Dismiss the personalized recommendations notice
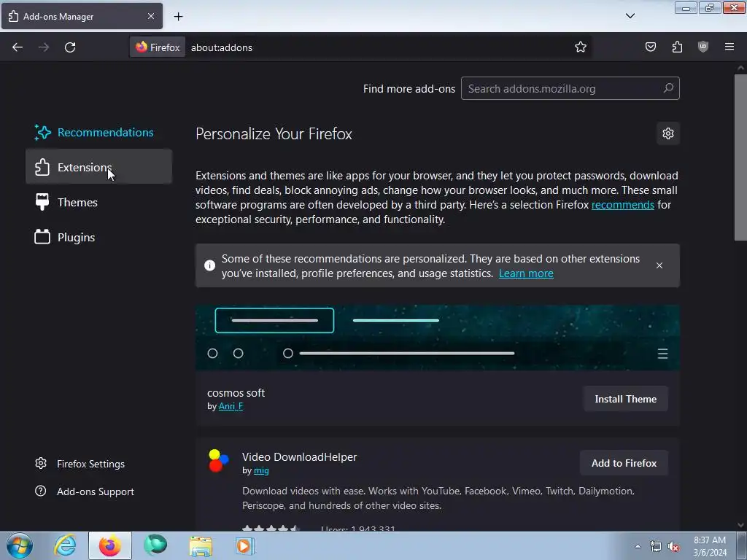Image resolution: width=747 pixels, height=560 pixels. [x=659, y=265]
